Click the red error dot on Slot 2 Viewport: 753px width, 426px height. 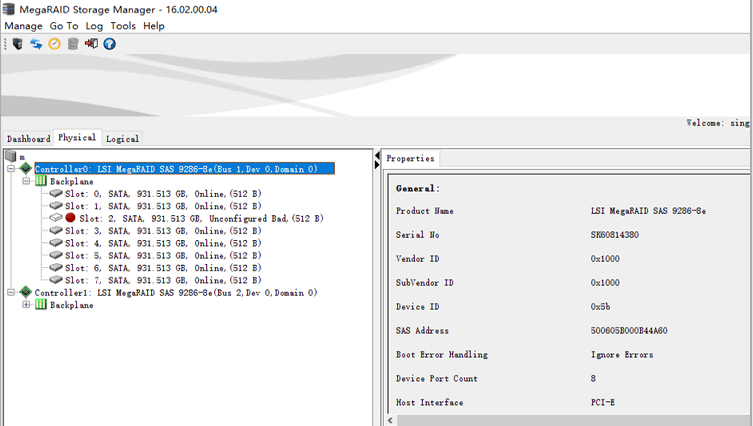tap(71, 218)
